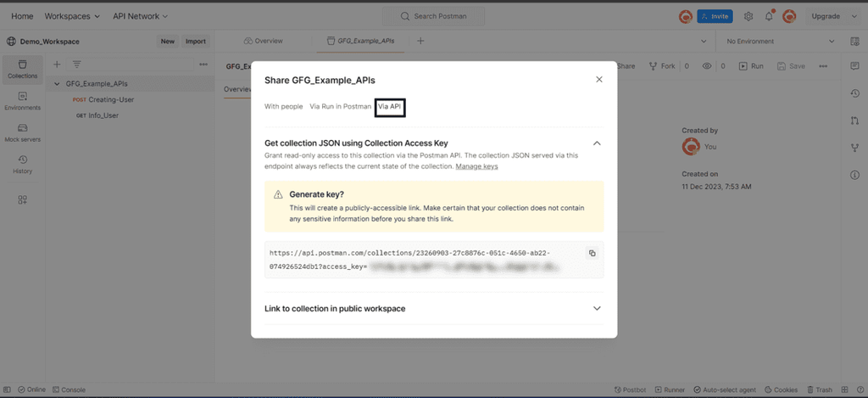This screenshot has height=398, width=868.
Task: Open the collections panel three-dot menu
Action: pos(203,64)
